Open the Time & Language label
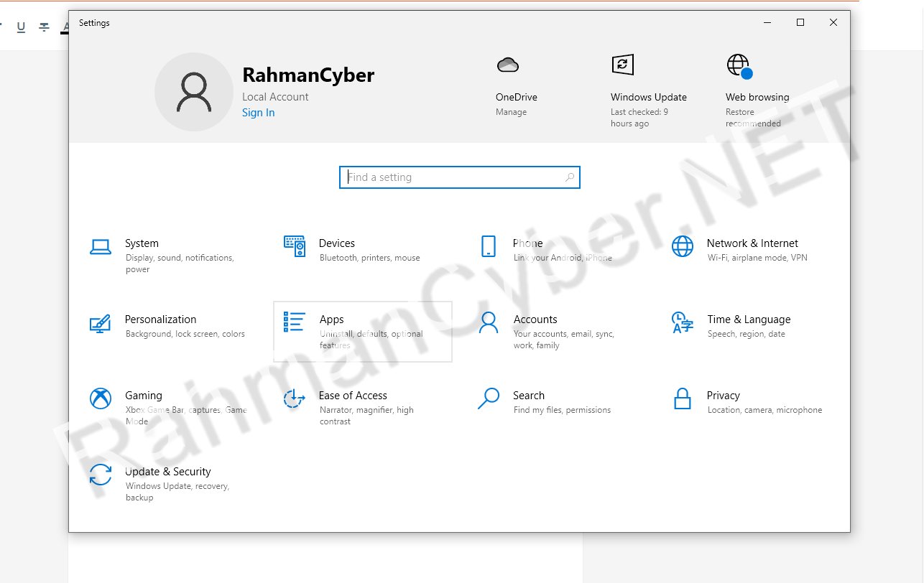Viewport: 924px width, 583px height. (749, 320)
